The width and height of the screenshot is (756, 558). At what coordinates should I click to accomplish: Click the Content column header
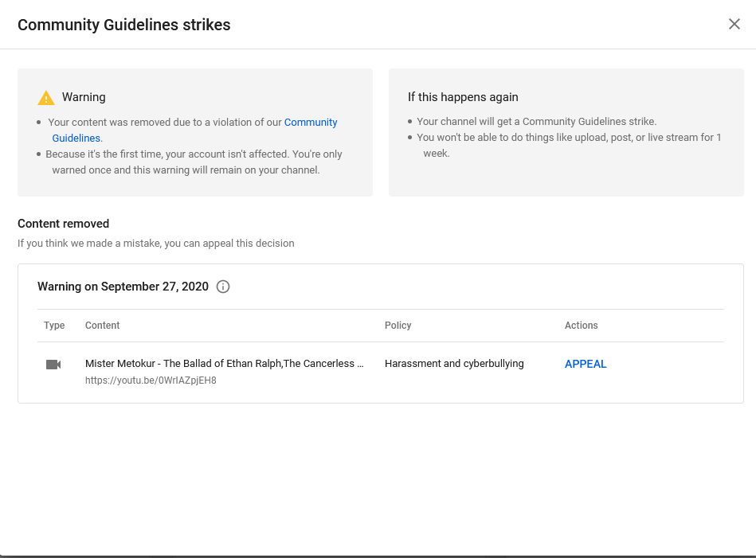102,326
